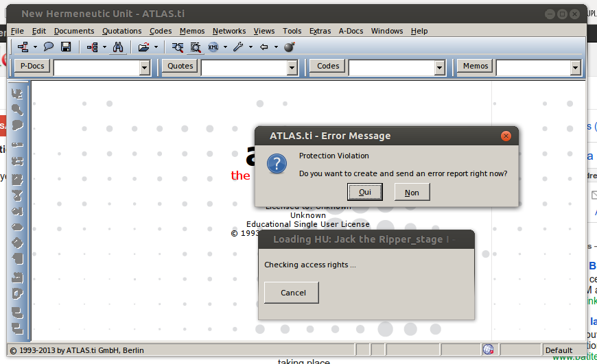
Task: Expand the Codes dropdown list arrow
Action: point(440,68)
